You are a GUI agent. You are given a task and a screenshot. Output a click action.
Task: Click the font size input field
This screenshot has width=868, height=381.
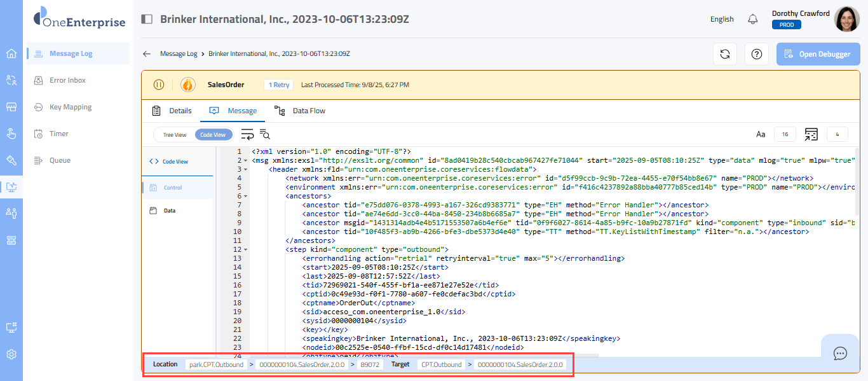coord(785,134)
